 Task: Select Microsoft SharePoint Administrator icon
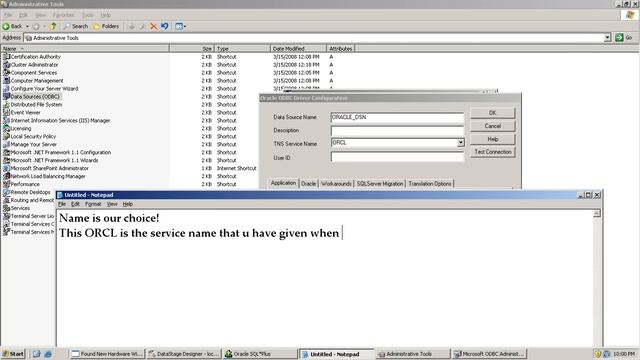point(6,168)
